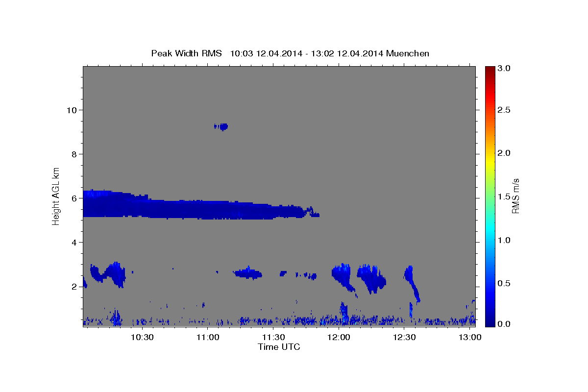588x392 pixels.
Task: Click the colorbar value 0.5
Action: point(505,283)
